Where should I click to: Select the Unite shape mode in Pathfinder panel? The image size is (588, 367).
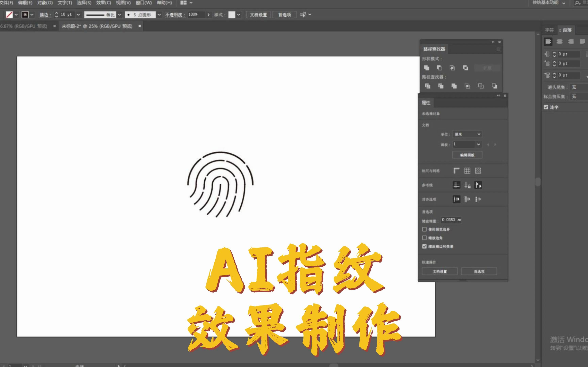point(427,68)
